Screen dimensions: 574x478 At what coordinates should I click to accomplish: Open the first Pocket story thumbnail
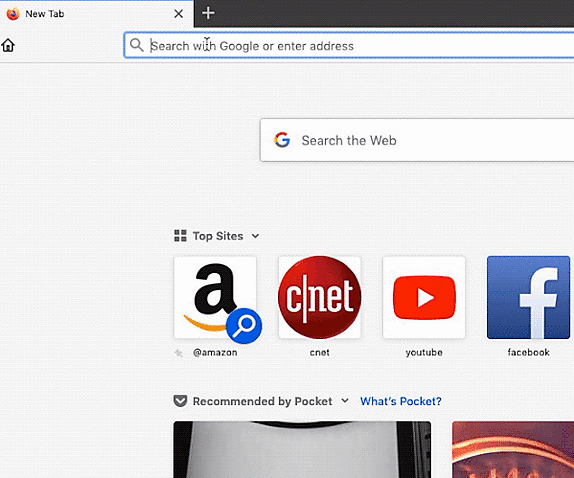302,449
